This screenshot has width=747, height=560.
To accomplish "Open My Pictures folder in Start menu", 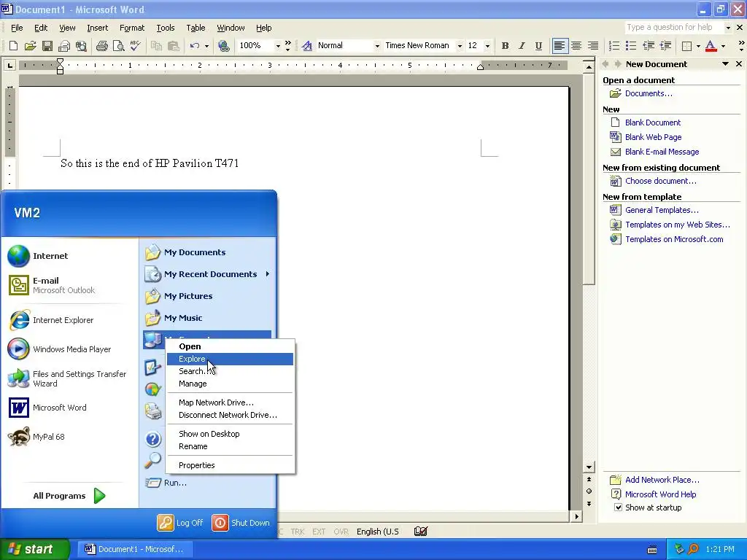I will click(208, 296).
